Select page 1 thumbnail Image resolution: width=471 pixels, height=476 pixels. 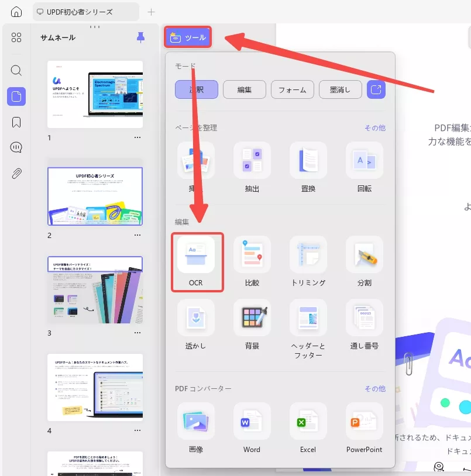tap(95, 94)
